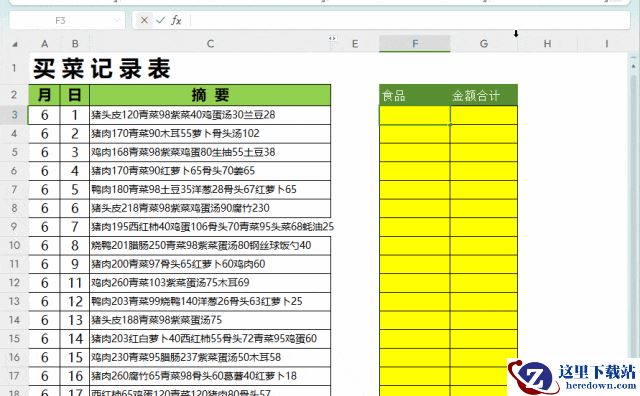
Task: Click the vertical scrollbar up arrow
Action: coord(633,66)
